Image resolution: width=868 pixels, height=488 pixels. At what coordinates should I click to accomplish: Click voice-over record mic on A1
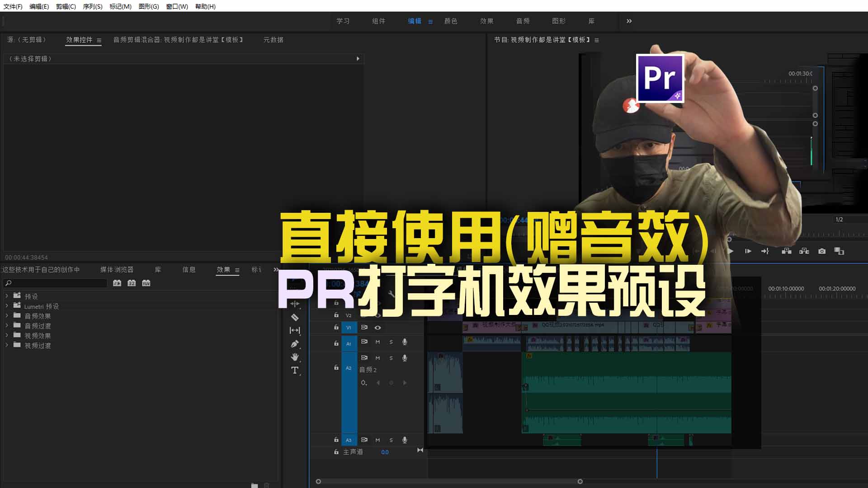(405, 342)
